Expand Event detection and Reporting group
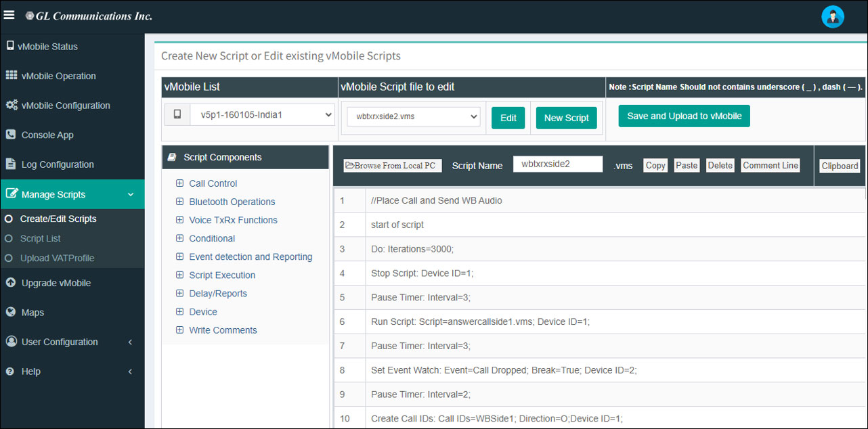Screen dimensions: 868x429 tap(179, 256)
